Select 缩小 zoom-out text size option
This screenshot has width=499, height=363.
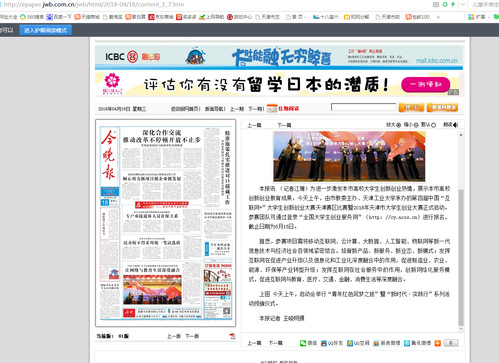pos(411,125)
